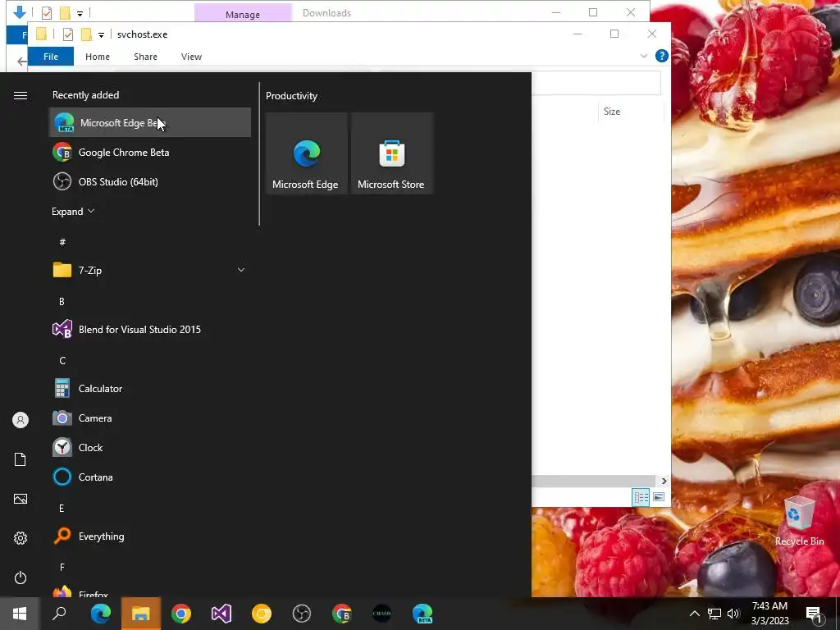Open Microsoft Edge Beta from Recently added
The height and width of the screenshot is (630, 840).
point(150,123)
